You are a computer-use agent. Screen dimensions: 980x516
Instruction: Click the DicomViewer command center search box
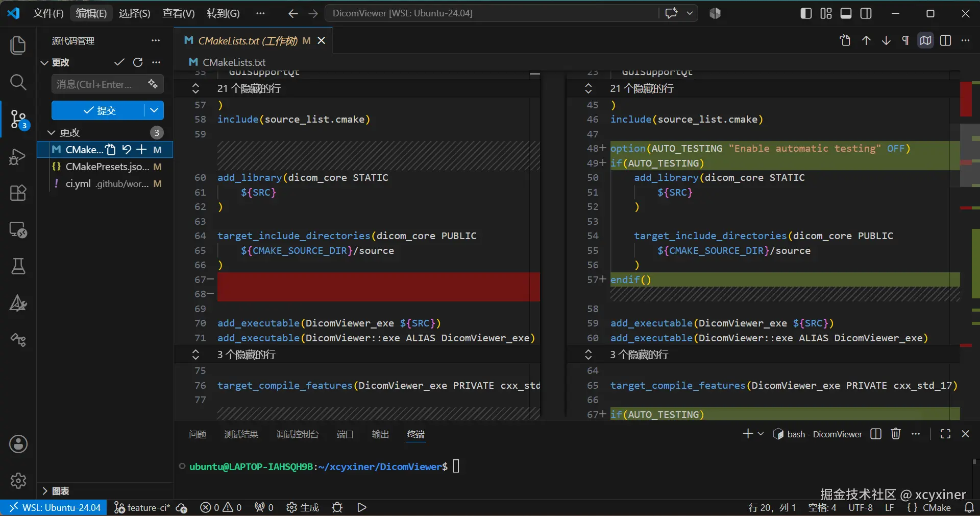491,13
